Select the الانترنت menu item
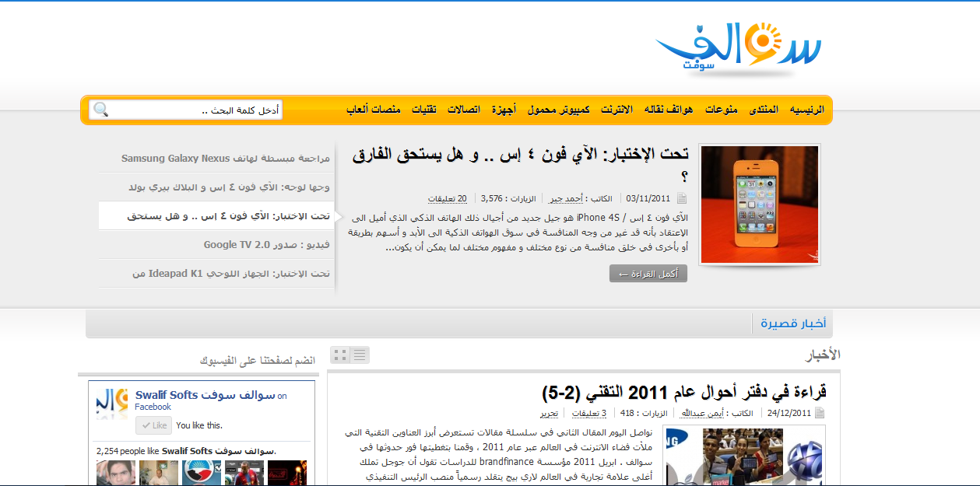 616,110
